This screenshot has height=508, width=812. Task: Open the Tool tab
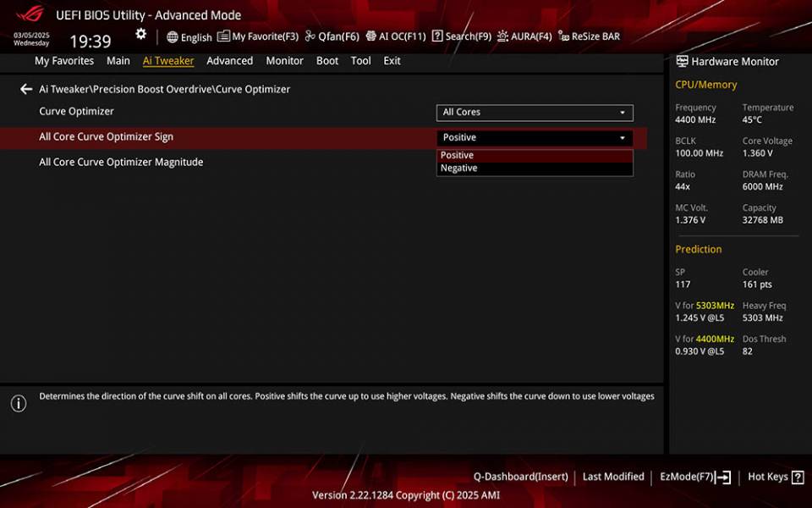pos(361,61)
